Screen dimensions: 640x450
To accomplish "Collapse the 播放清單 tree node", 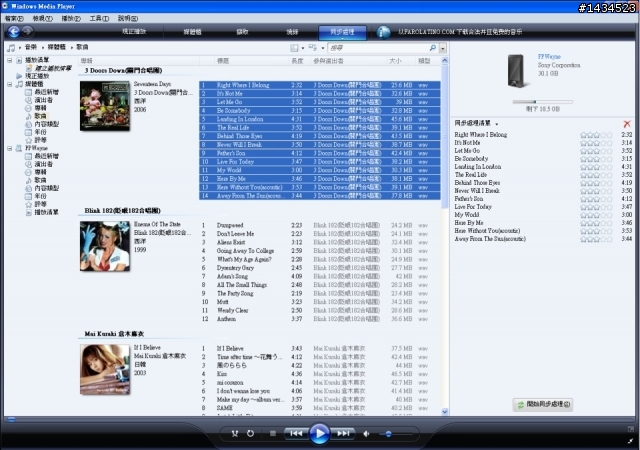I will tap(9, 60).
